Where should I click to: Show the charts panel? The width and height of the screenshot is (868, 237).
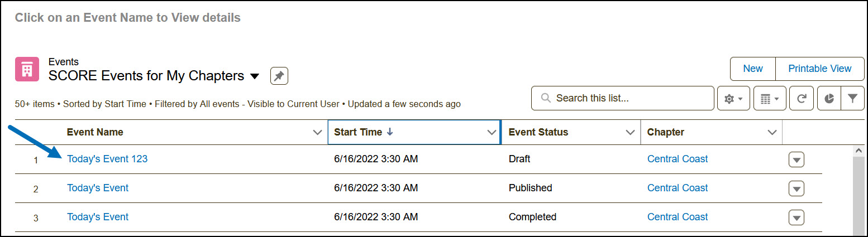tap(829, 99)
